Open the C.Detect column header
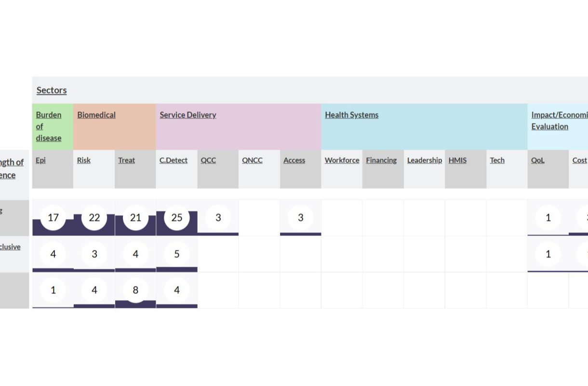588x386 pixels. click(x=174, y=160)
